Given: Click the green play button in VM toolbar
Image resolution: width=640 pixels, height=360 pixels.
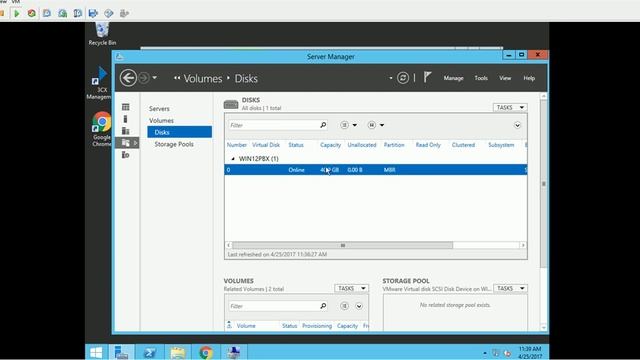Looking at the screenshot, I should click(17, 13).
